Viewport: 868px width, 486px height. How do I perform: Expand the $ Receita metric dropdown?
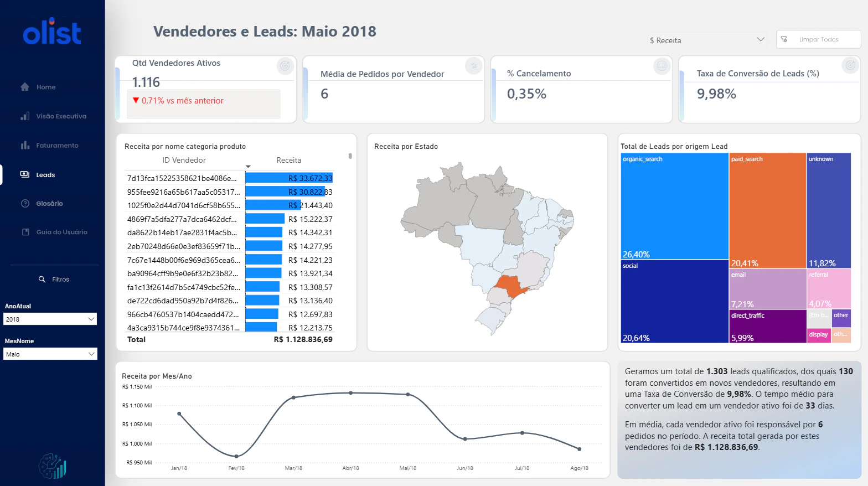point(707,40)
